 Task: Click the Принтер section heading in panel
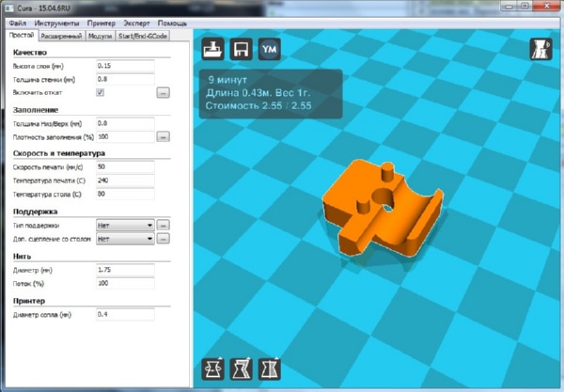click(29, 301)
